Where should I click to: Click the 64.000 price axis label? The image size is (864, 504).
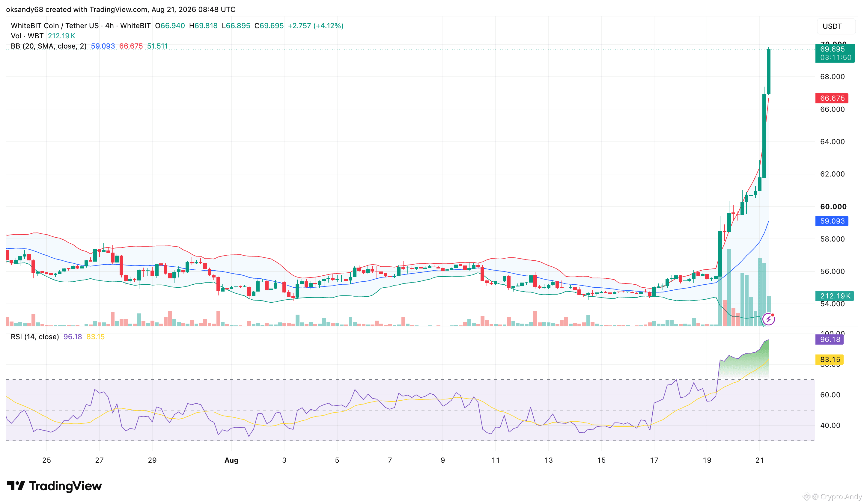(832, 142)
